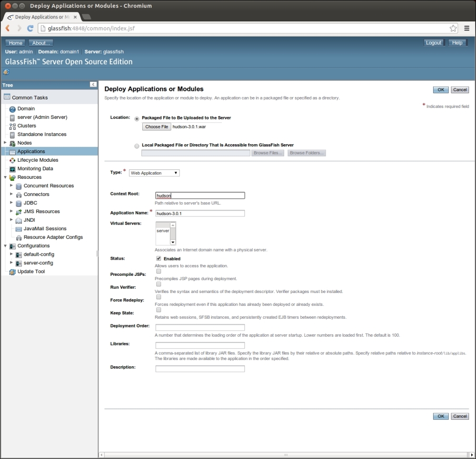Click the Lifecycle Modules icon
The width and height of the screenshot is (476, 459).
pos(13,160)
